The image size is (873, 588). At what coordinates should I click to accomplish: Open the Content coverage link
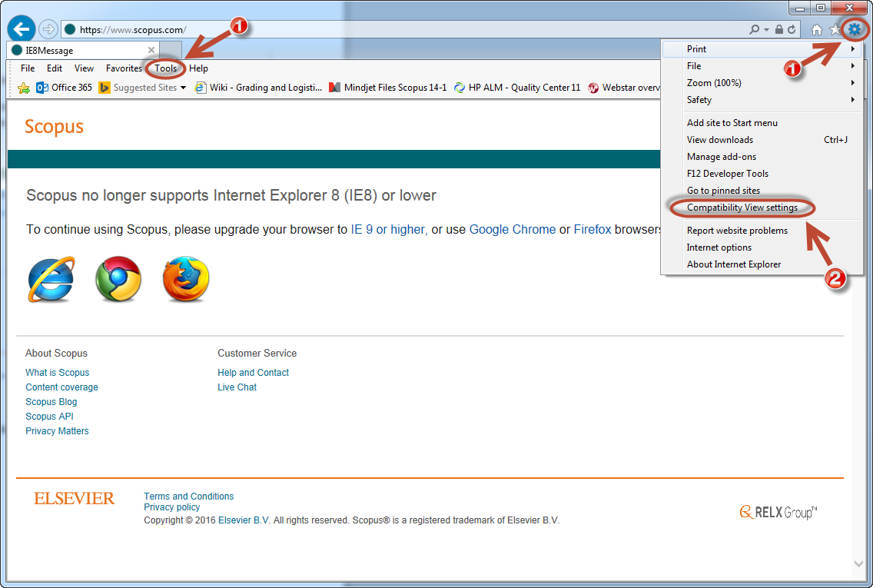pos(61,387)
